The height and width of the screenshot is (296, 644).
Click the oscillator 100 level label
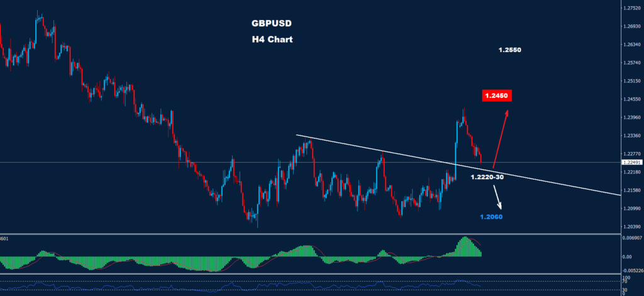point(627,278)
